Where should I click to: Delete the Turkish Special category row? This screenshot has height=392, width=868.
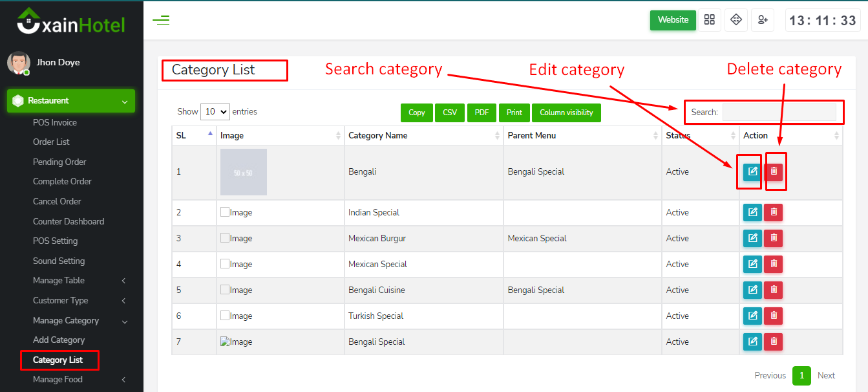774,316
